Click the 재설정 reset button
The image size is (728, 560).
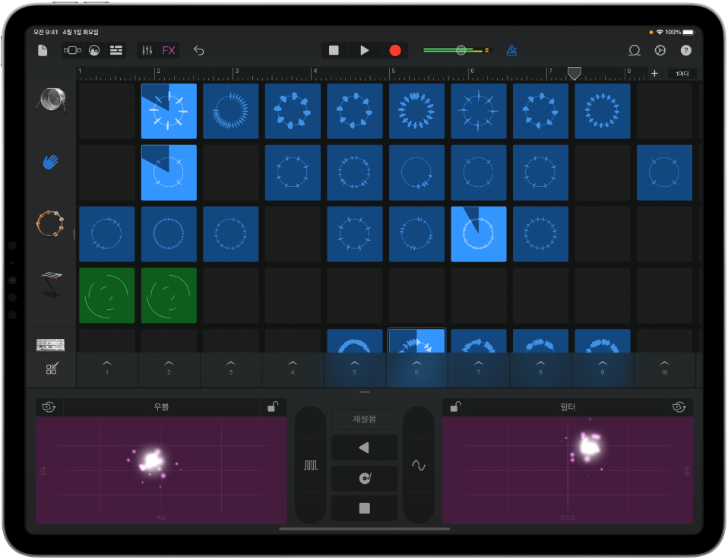click(365, 419)
